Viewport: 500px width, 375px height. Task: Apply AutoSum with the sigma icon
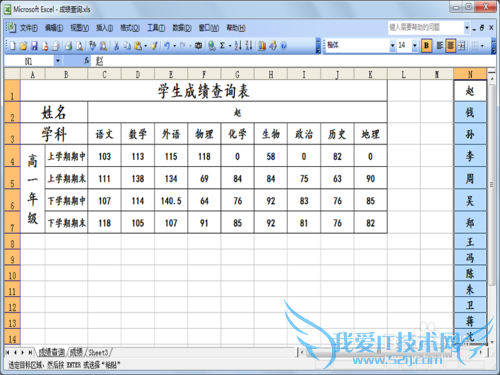(x=222, y=46)
